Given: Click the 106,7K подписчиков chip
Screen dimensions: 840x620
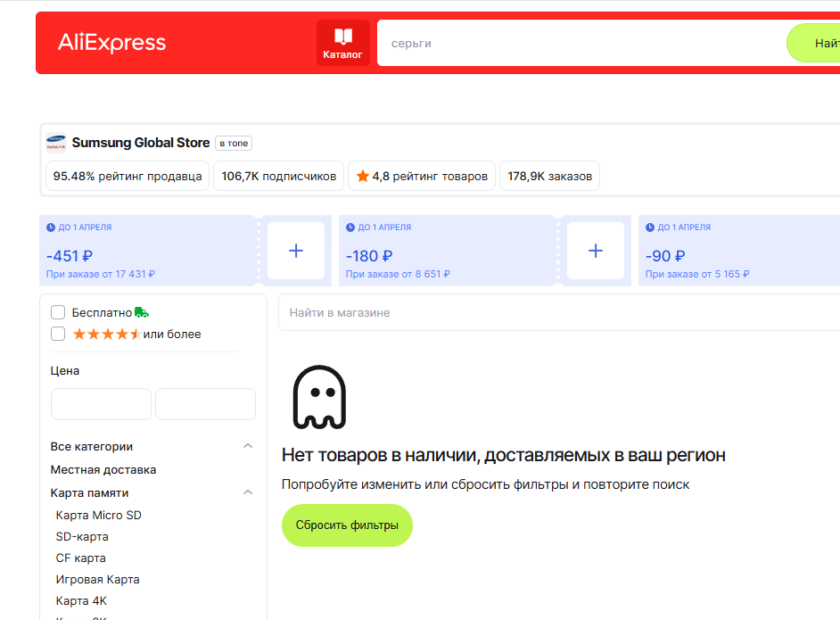Looking at the screenshot, I should (x=278, y=176).
